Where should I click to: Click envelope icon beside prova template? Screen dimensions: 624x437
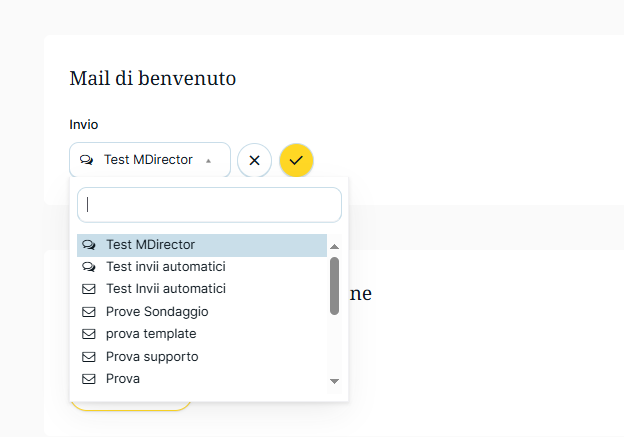(x=89, y=334)
